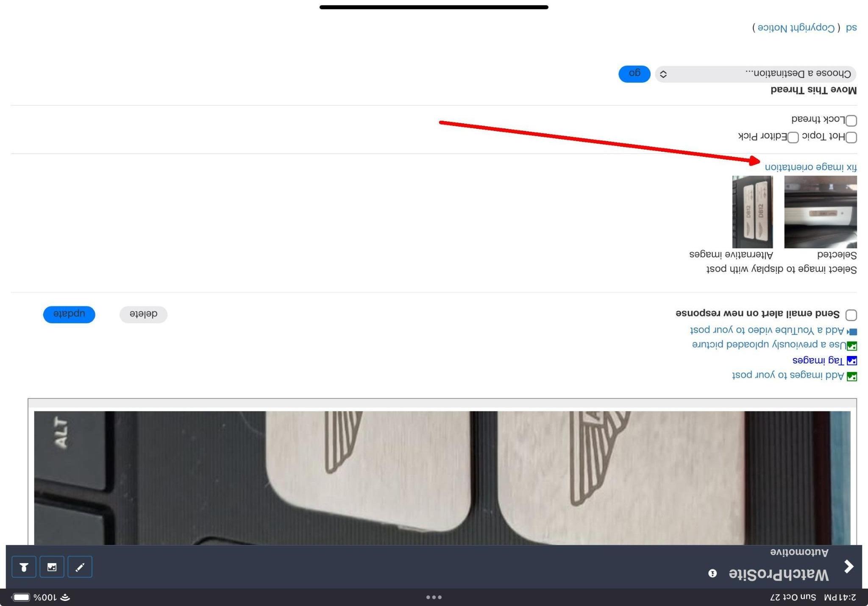Click Add a YouTube video to your post link
Screen dimensions: 868x606
coord(767,330)
